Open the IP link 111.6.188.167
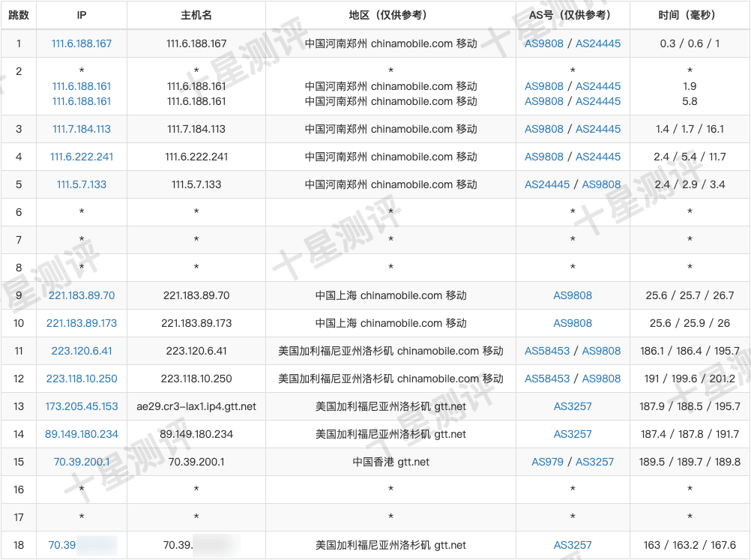Screen dimensions: 751x560 click(82, 43)
